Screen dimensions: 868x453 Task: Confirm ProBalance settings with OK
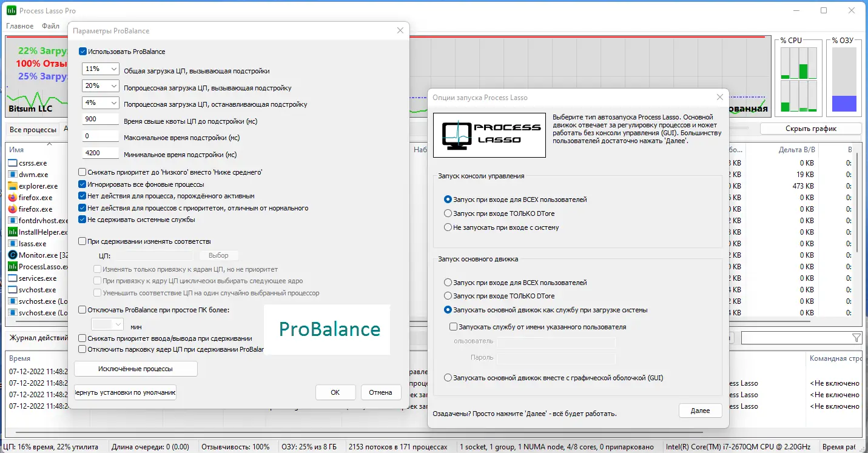(335, 392)
